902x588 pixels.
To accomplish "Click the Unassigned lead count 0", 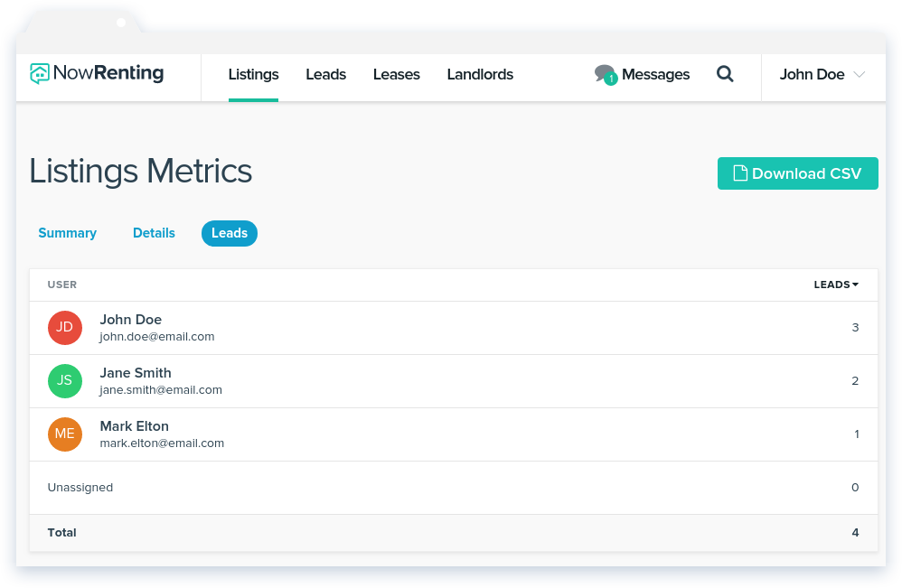I will tap(855, 488).
